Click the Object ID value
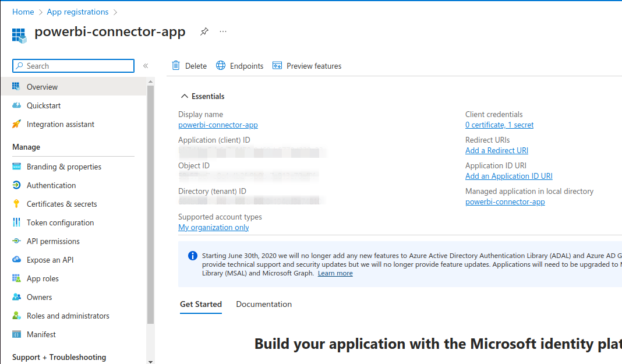This screenshot has height=364, width=622. coord(248,176)
